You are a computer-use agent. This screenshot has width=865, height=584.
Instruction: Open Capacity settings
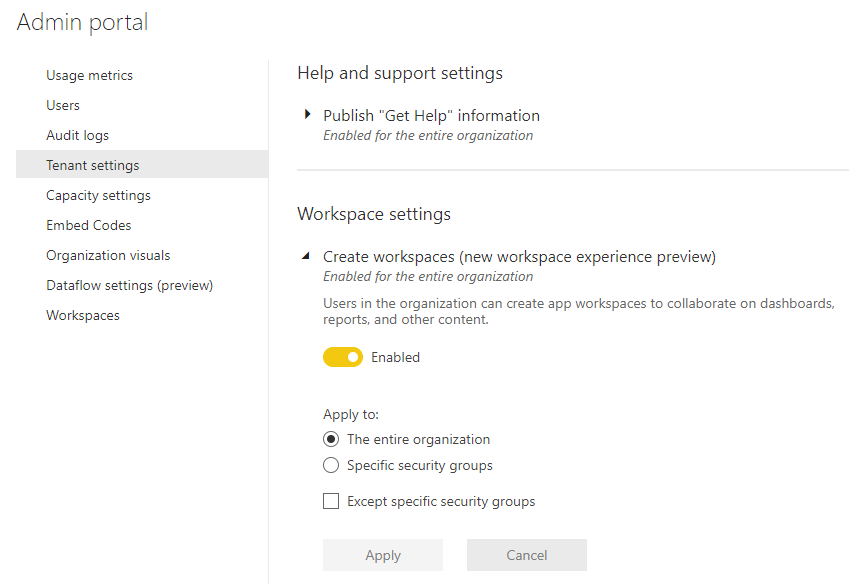(x=98, y=194)
